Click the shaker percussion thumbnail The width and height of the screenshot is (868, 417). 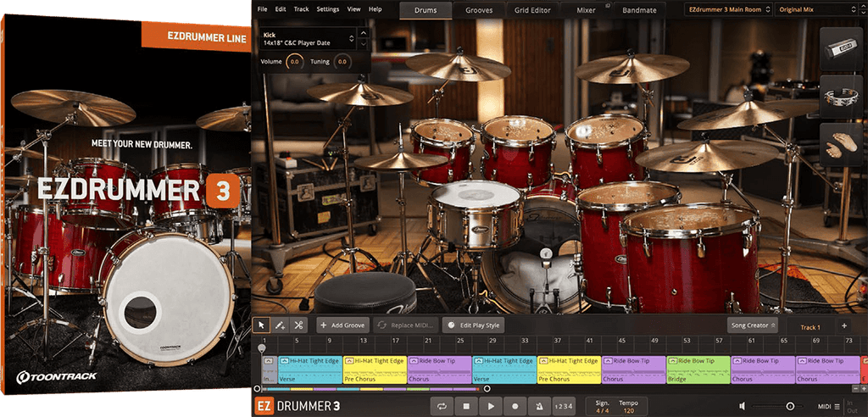point(840,49)
